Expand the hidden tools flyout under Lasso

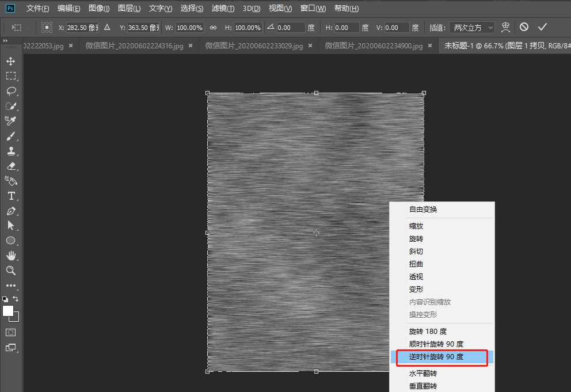17,95
